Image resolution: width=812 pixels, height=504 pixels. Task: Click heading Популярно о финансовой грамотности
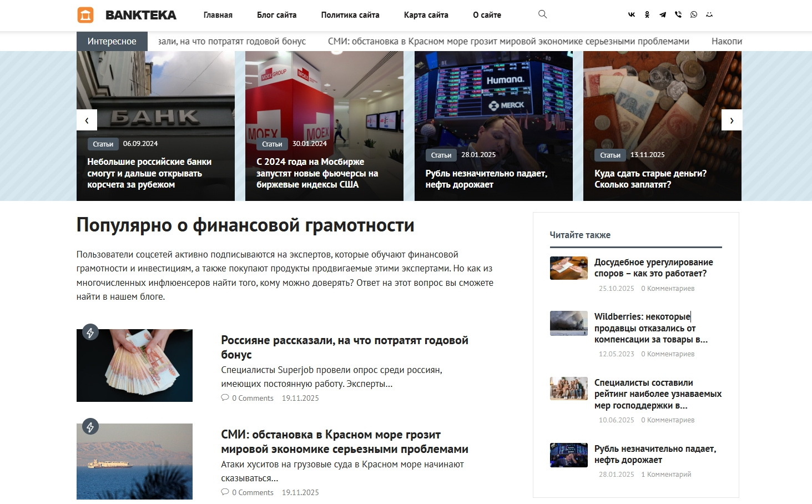[x=245, y=225]
